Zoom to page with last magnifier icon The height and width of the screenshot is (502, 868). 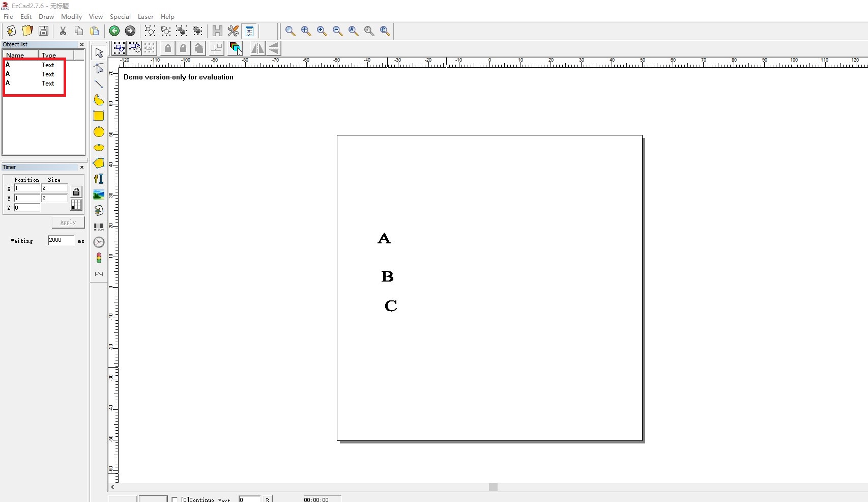[x=385, y=31]
